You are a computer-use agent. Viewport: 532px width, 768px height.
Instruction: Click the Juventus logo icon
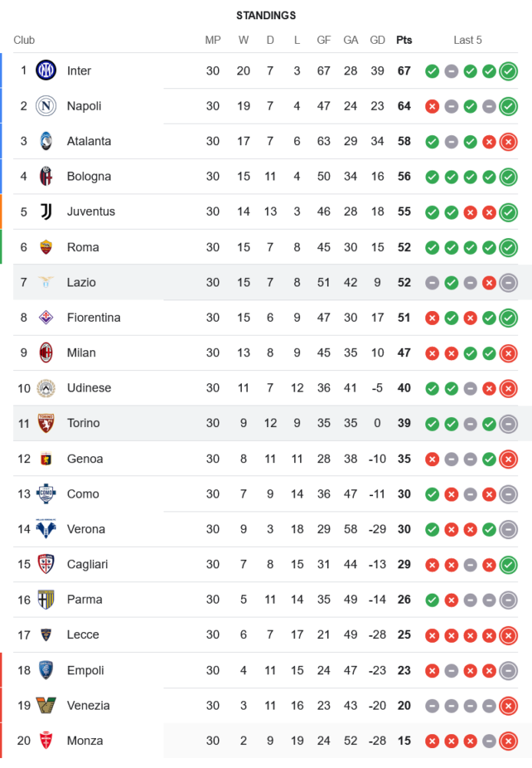46,212
